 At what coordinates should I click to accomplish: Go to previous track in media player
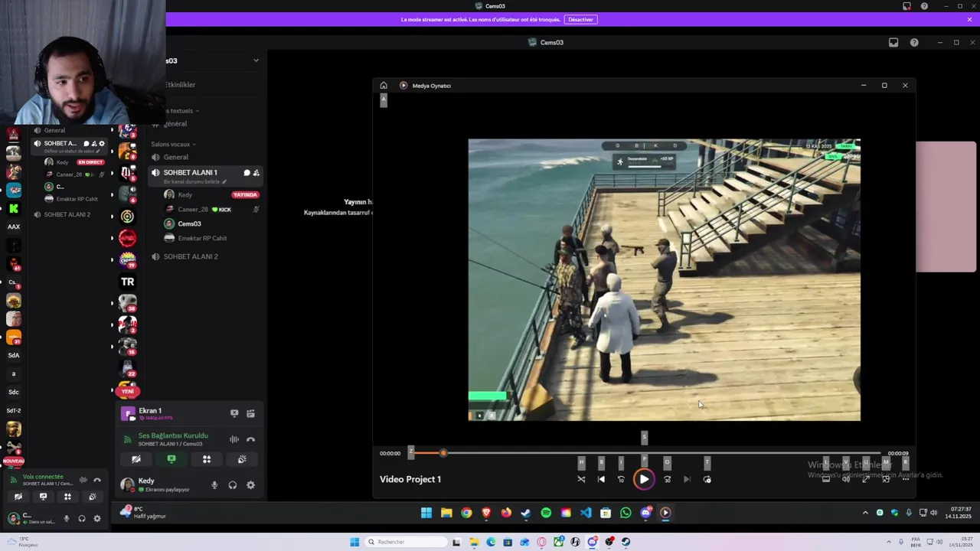[x=601, y=479]
